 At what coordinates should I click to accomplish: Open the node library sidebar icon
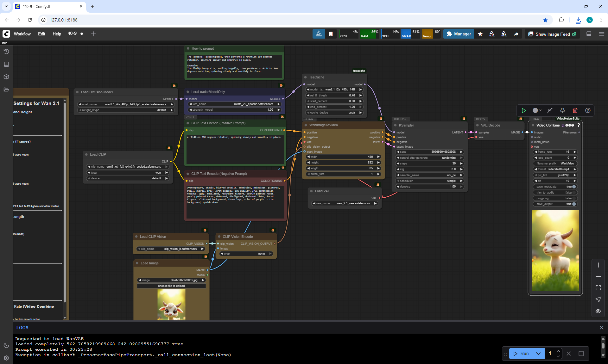[x=6, y=64]
